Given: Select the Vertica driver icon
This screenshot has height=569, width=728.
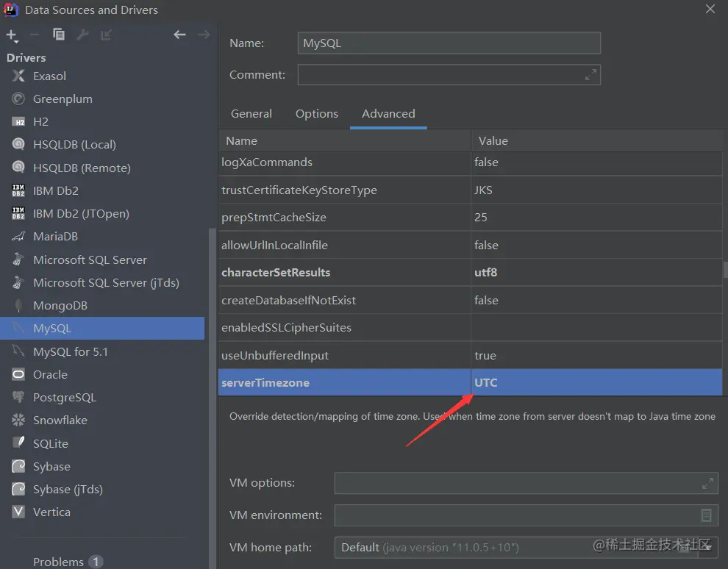Looking at the screenshot, I should [18, 512].
